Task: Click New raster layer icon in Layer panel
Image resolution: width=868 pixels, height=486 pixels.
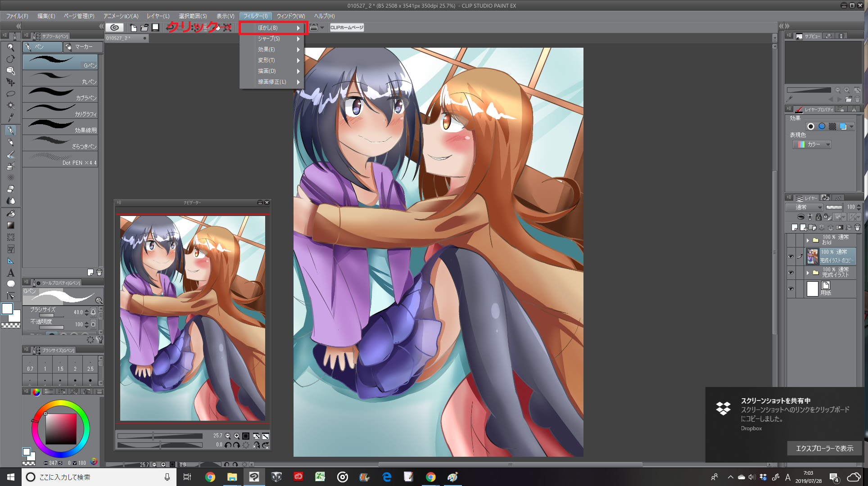Action: [x=795, y=228]
